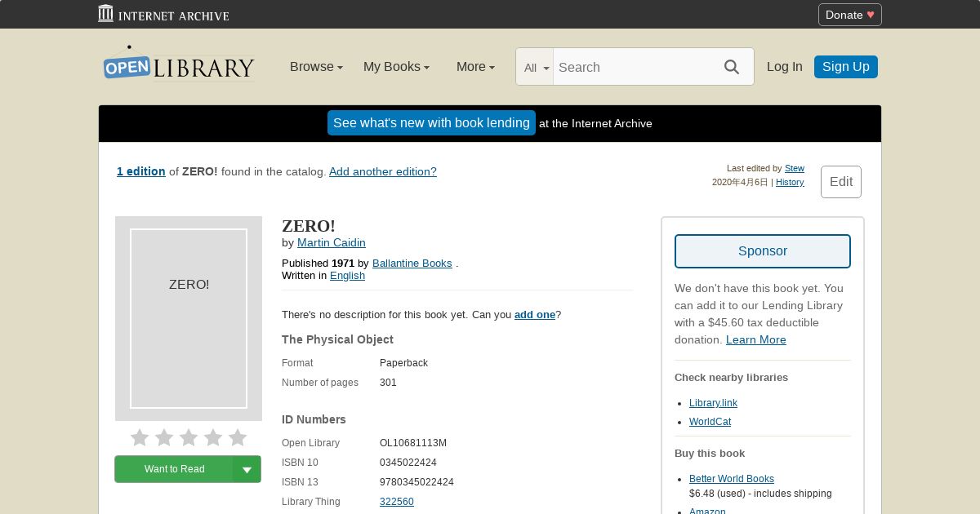Click the ZERO! book title heading
980x514 pixels.
(x=309, y=226)
